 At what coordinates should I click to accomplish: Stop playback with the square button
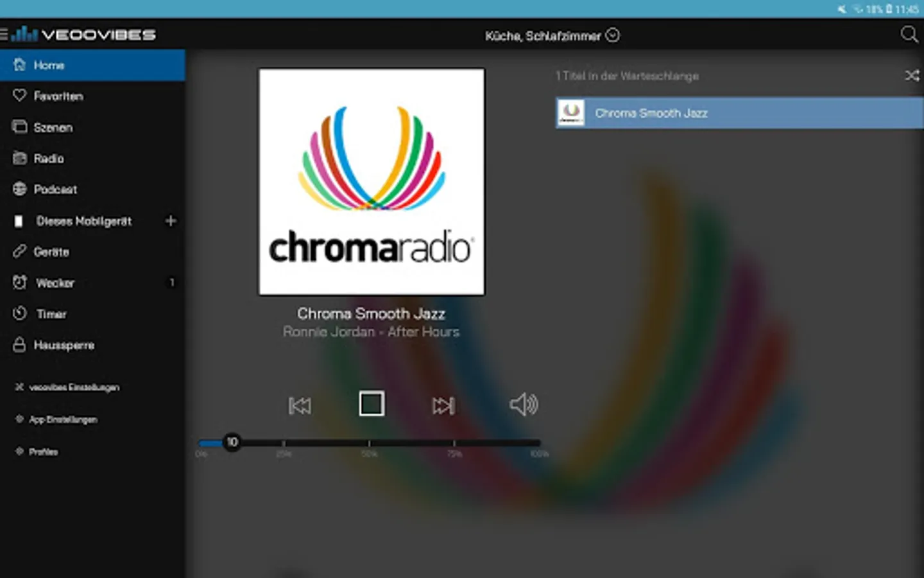[372, 404]
